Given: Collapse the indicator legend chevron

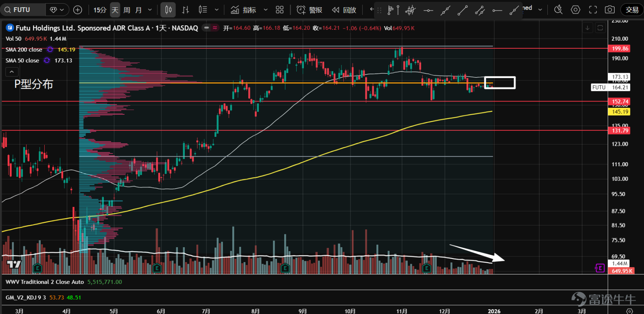Looking at the screenshot, I should tap(12, 72).
